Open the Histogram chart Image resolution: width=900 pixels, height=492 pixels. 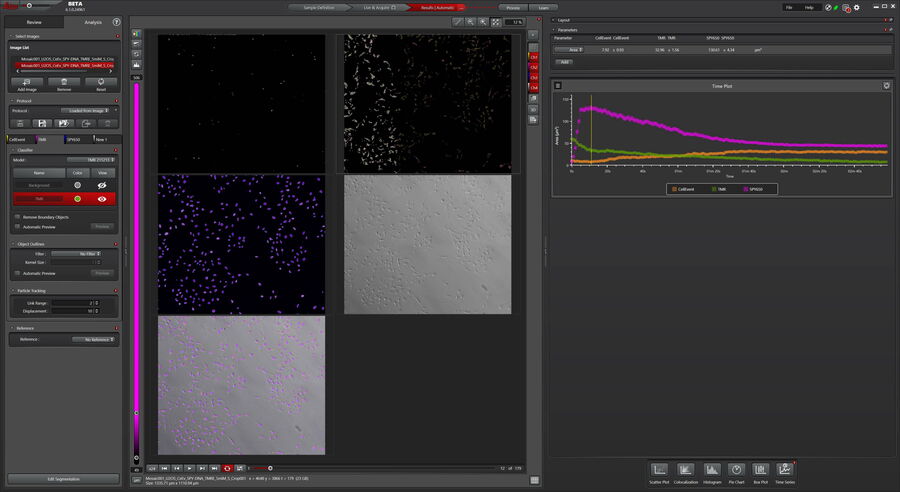(712, 470)
